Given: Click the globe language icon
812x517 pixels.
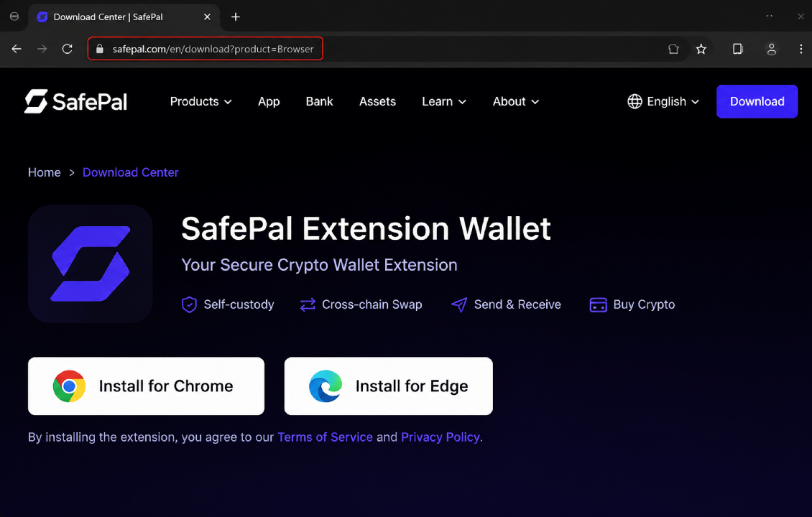Looking at the screenshot, I should pyautogui.click(x=635, y=101).
